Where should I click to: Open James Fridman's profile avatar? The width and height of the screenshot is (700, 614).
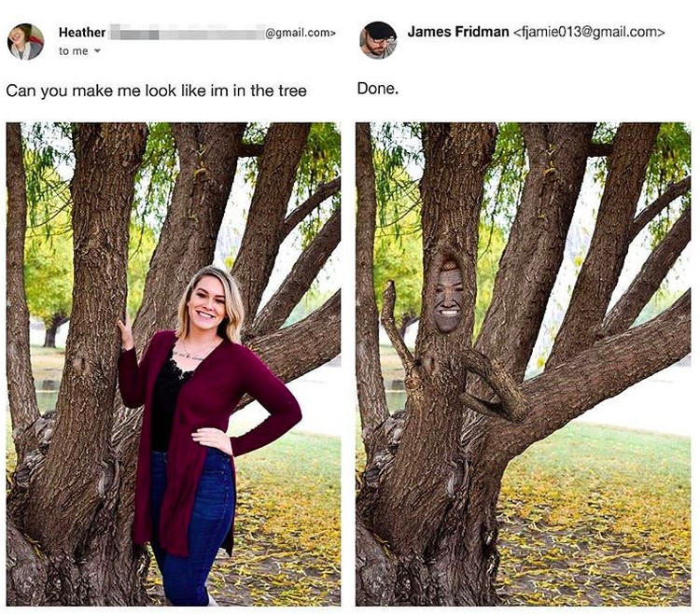[378, 40]
